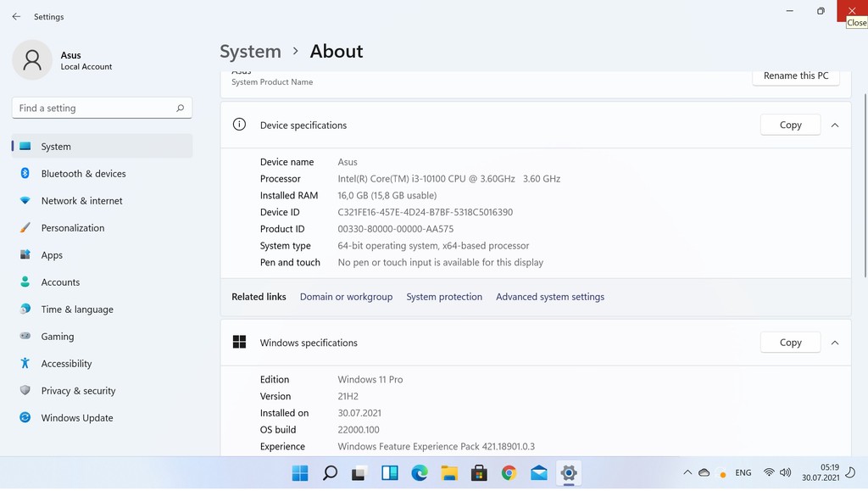This screenshot has height=491, width=868.
Task: Launch Microsoft Edge from the taskbar
Action: [420, 473]
